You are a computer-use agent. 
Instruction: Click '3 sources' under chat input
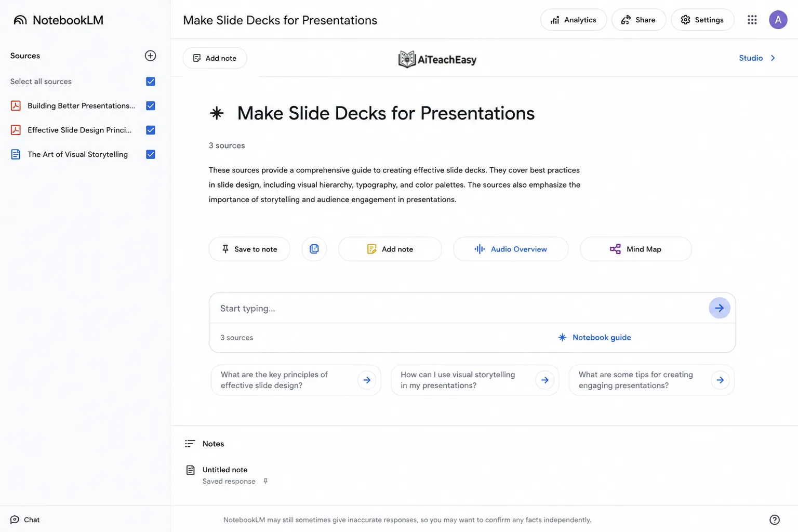coord(236,338)
